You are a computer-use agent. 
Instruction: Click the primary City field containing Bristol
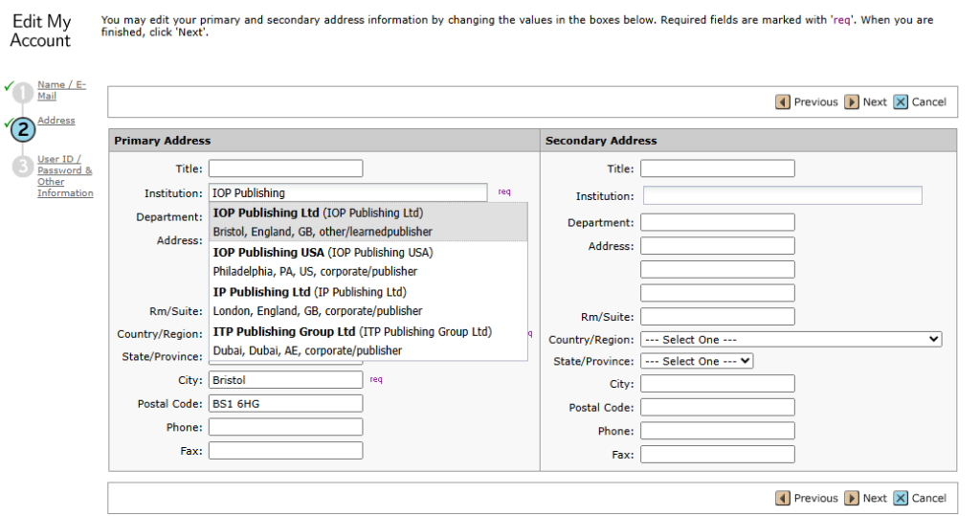[285, 380]
